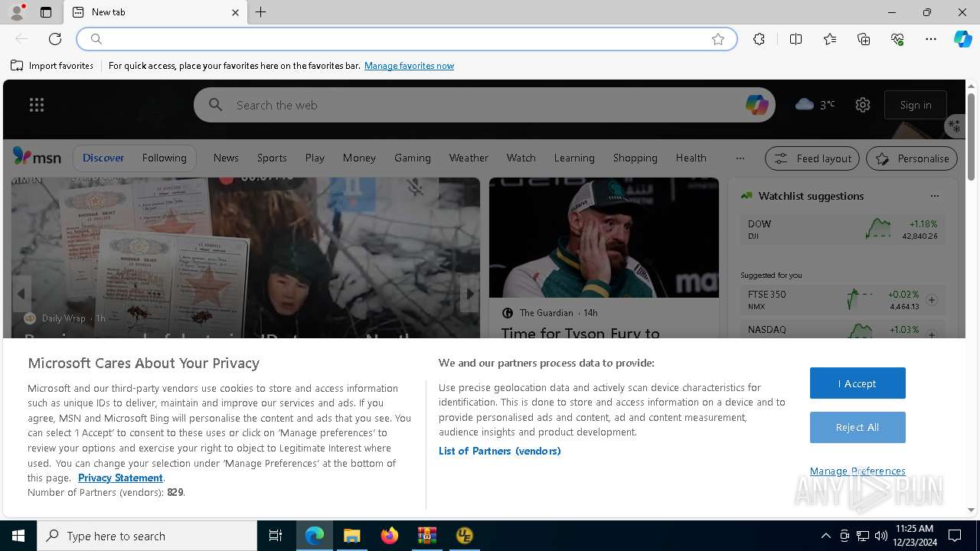Screen dimensions: 980x551
Task: Open Settings and more ellipsis menu
Action: click(931, 39)
